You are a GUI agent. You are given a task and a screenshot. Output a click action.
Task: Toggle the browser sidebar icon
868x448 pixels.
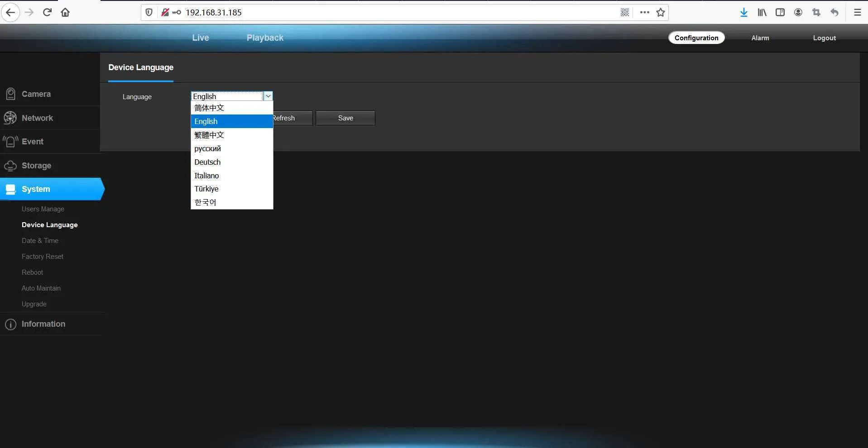[780, 12]
